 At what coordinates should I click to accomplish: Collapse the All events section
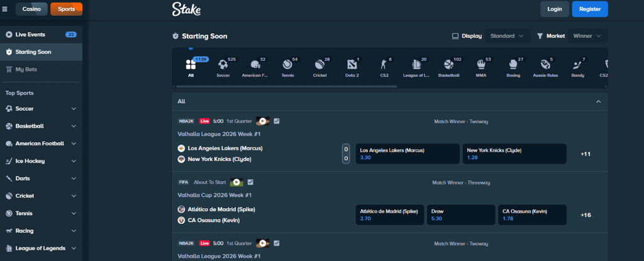599,101
